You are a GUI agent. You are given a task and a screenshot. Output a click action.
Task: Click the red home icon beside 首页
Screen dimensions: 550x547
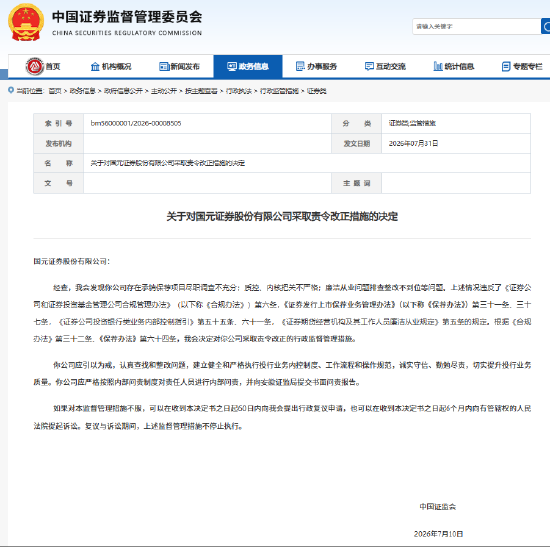(x=34, y=66)
